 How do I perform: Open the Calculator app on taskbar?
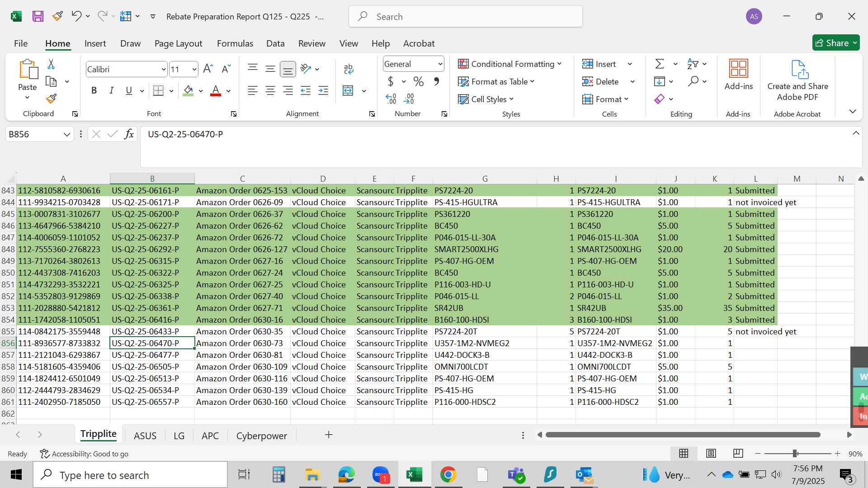pyautogui.click(x=278, y=475)
